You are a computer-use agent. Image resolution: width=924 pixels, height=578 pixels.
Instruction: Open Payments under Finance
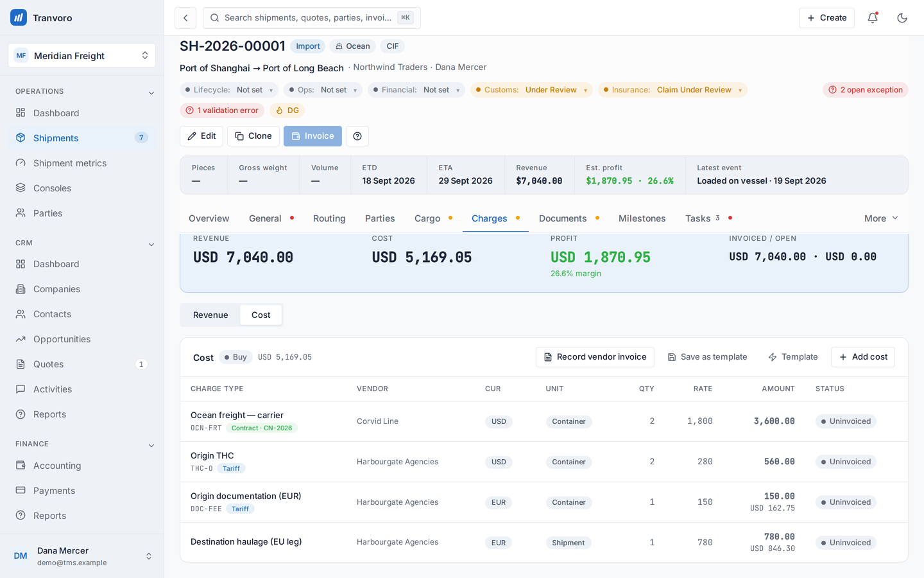tap(82, 491)
